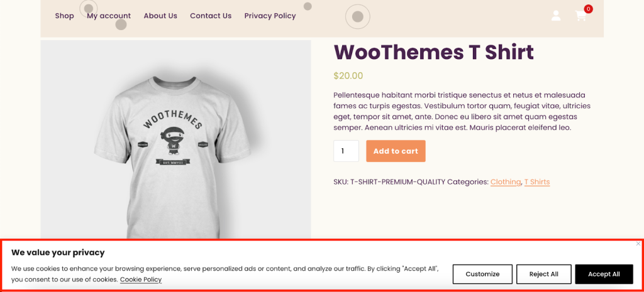Open the user account icon
The height and width of the screenshot is (292, 644).
click(x=556, y=16)
